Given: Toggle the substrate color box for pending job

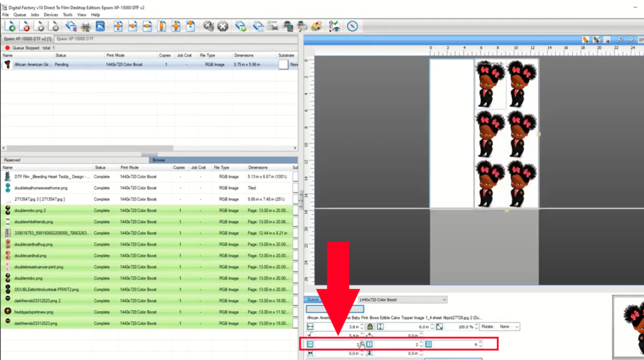Looking at the screenshot, I should click(283, 65).
